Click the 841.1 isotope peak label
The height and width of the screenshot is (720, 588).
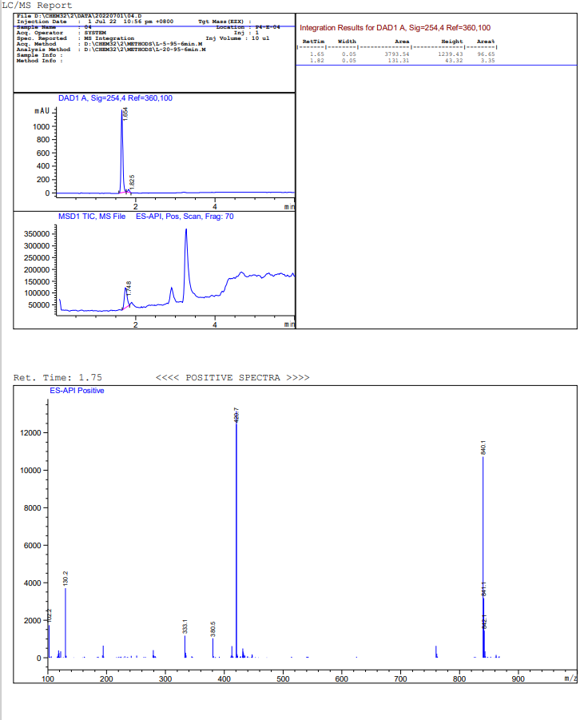(x=483, y=590)
